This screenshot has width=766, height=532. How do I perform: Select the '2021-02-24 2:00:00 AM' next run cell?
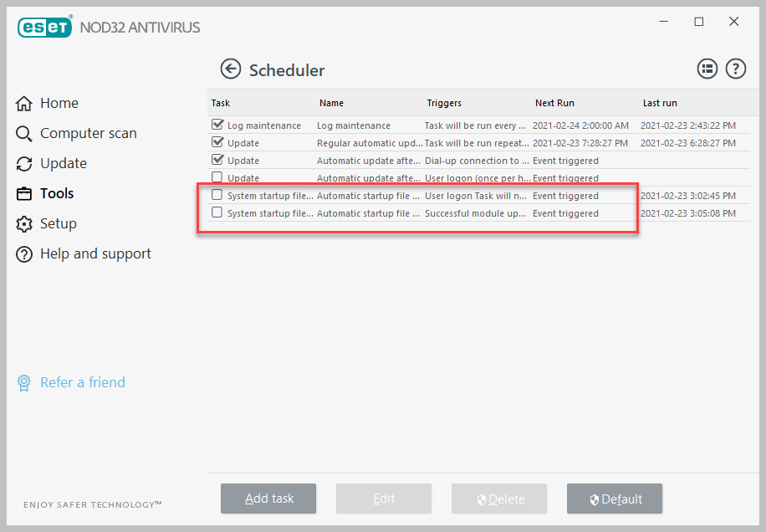tap(580, 125)
